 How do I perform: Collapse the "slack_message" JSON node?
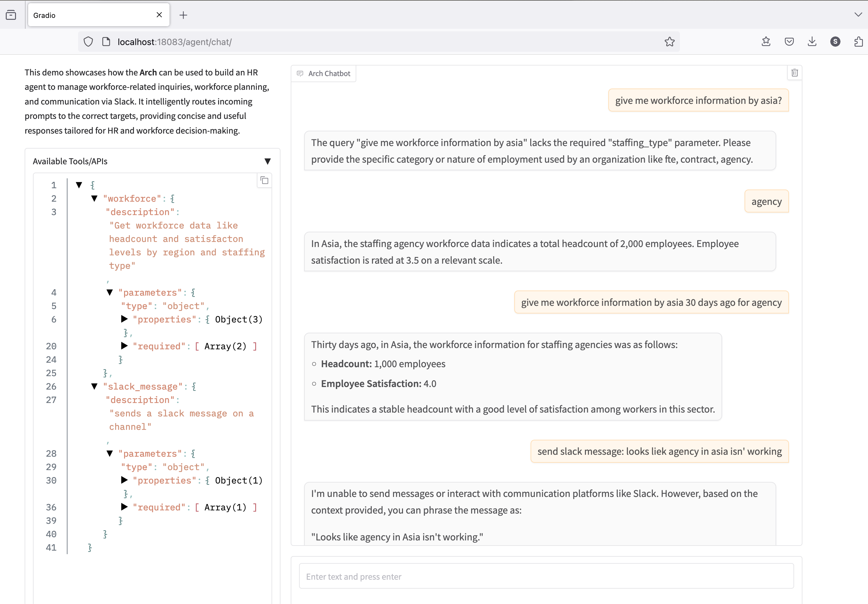pos(95,386)
